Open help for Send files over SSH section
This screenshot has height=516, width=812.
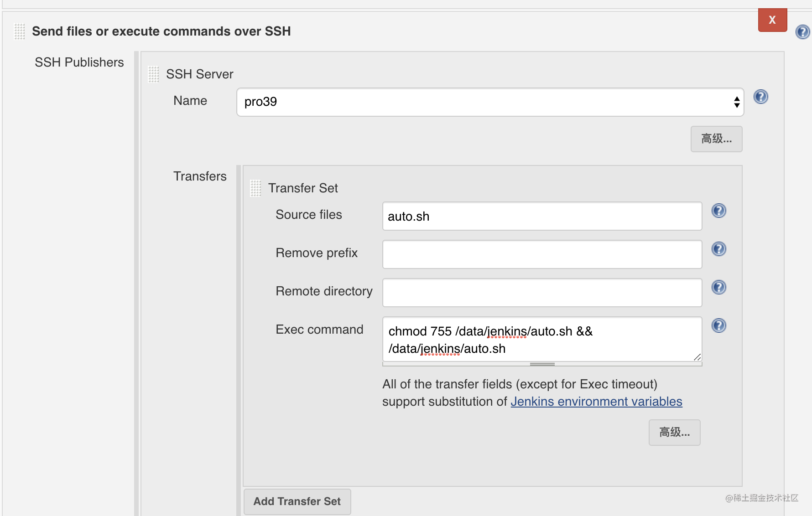[802, 32]
